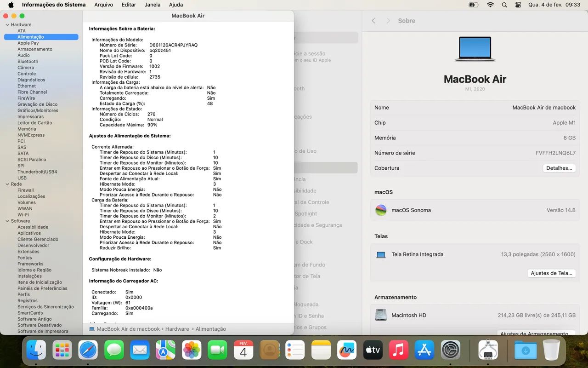Click the Detalhes... coverage button
The height and width of the screenshot is (368, 588).
(x=559, y=168)
